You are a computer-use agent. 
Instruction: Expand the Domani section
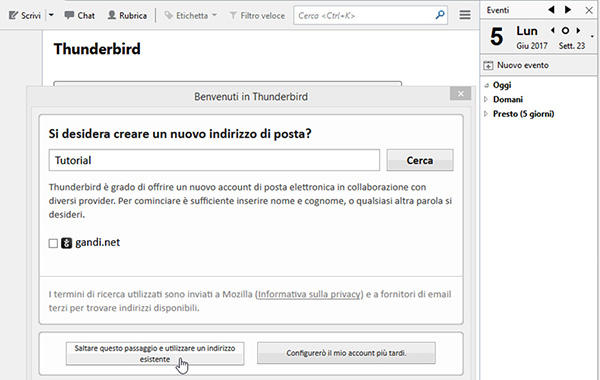coord(486,99)
